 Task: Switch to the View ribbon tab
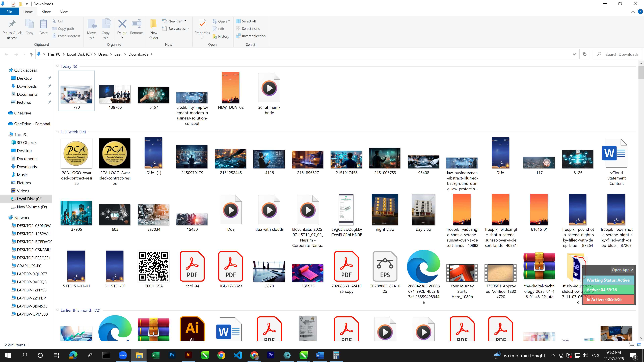[64, 12]
